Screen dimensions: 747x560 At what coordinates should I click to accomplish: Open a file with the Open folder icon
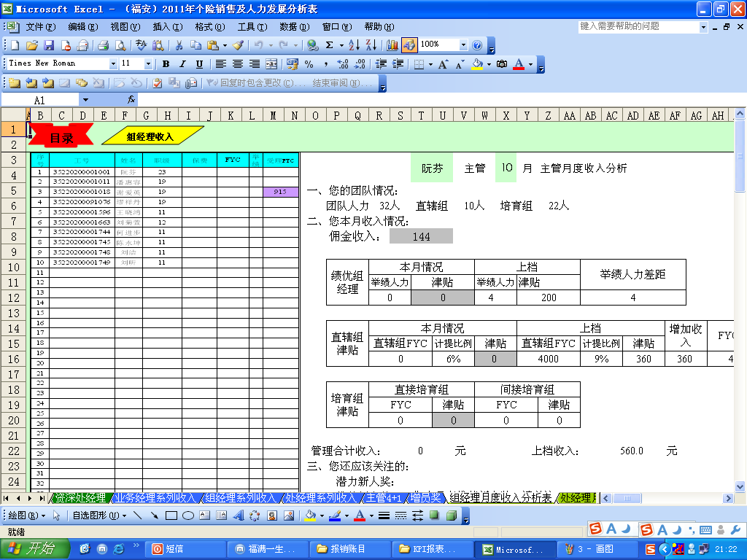pyautogui.click(x=32, y=45)
